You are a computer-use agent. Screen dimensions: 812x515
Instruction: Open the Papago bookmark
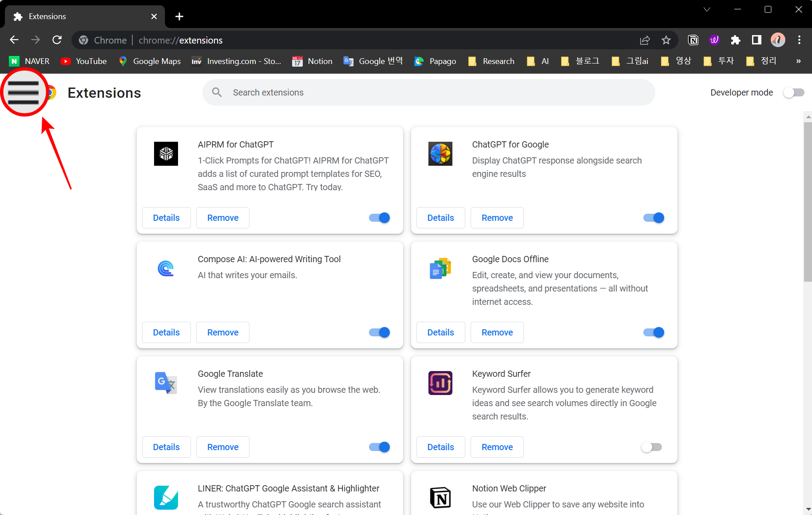pos(435,61)
